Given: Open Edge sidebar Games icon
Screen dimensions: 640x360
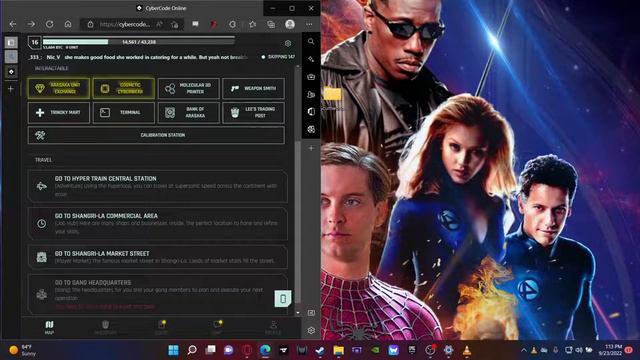Looking at the screenshot, I should (311, 94).
